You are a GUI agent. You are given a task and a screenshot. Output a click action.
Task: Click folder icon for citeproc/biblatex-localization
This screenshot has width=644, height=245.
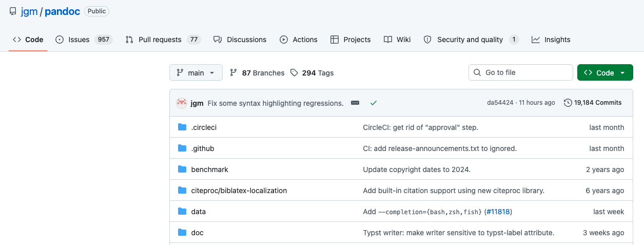[x=182, y=190]
